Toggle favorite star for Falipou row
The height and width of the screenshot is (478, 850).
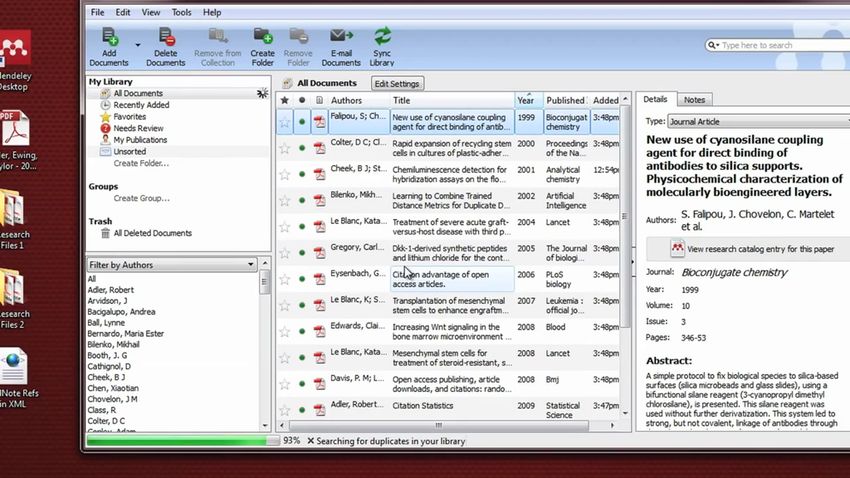click(x=285, y=122)
